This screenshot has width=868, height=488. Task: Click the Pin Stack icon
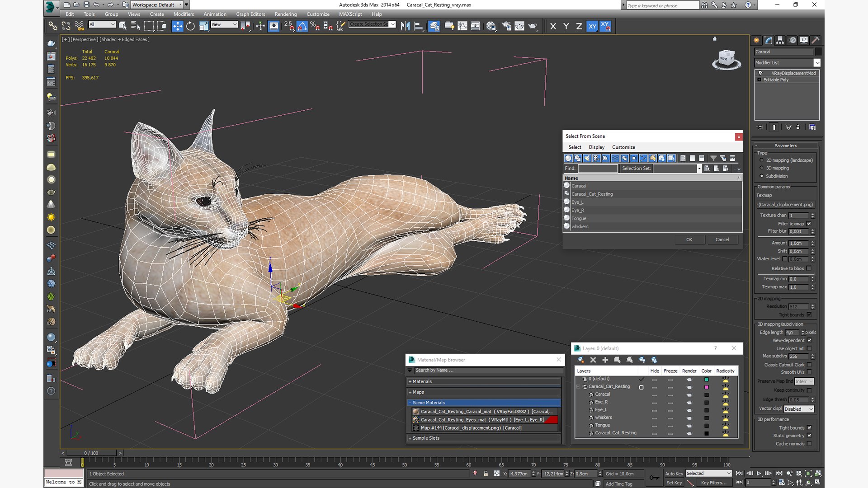[x=759, y=127]
